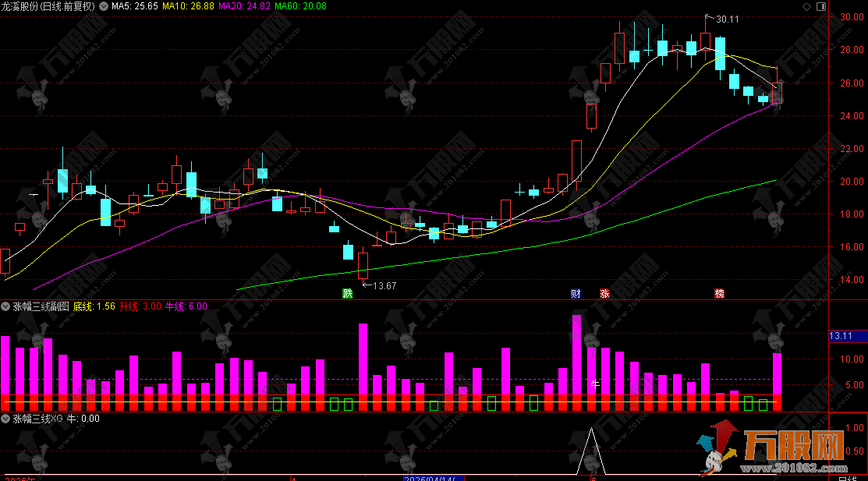Click the 10.00 label on sub-chart axis

click(852, 359)
